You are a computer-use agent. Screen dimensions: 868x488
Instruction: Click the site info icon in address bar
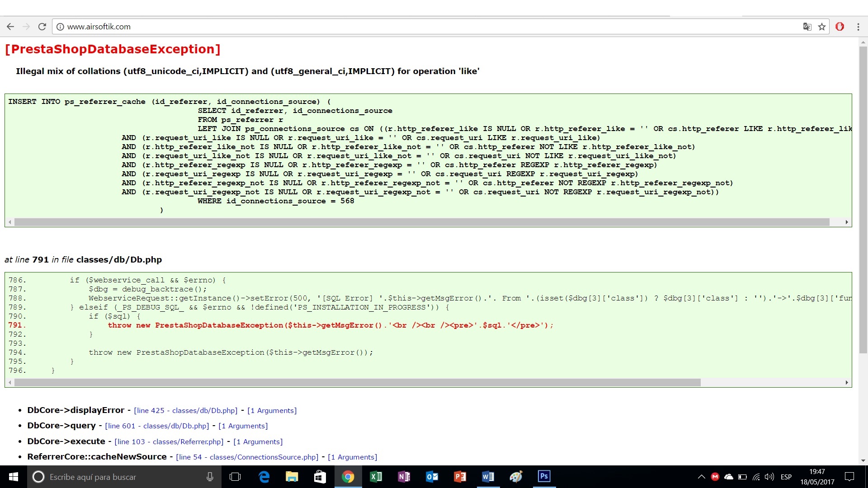click(60, 27)
